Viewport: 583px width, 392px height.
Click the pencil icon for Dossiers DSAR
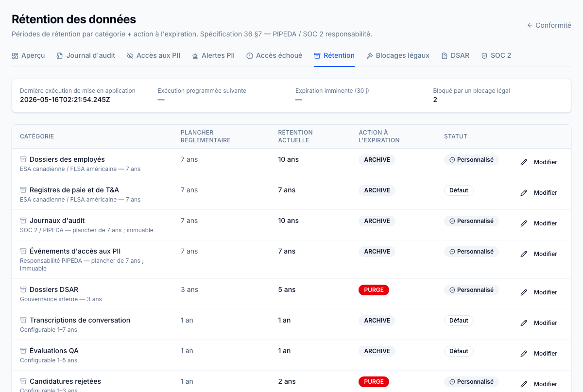click(524, 292)
